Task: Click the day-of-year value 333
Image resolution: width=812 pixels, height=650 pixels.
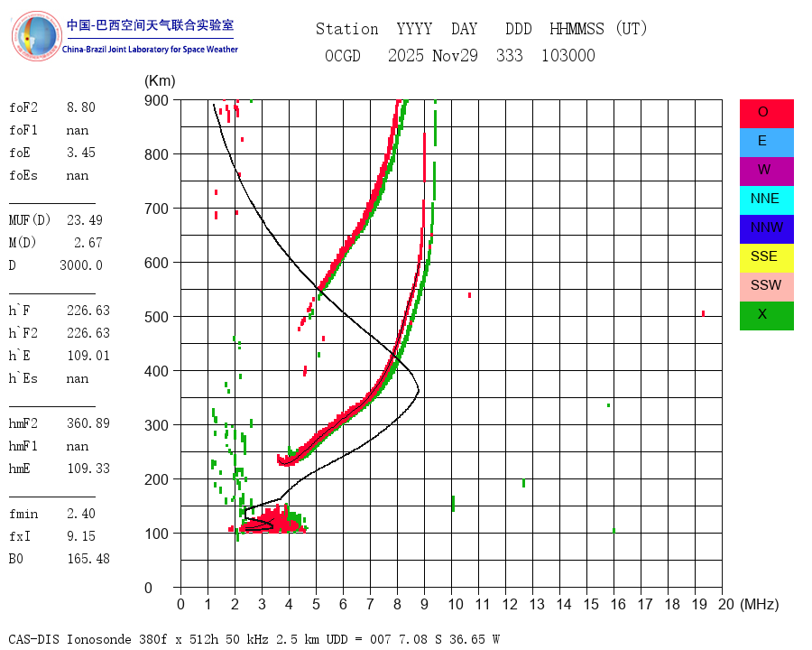Action: point(509,55)
